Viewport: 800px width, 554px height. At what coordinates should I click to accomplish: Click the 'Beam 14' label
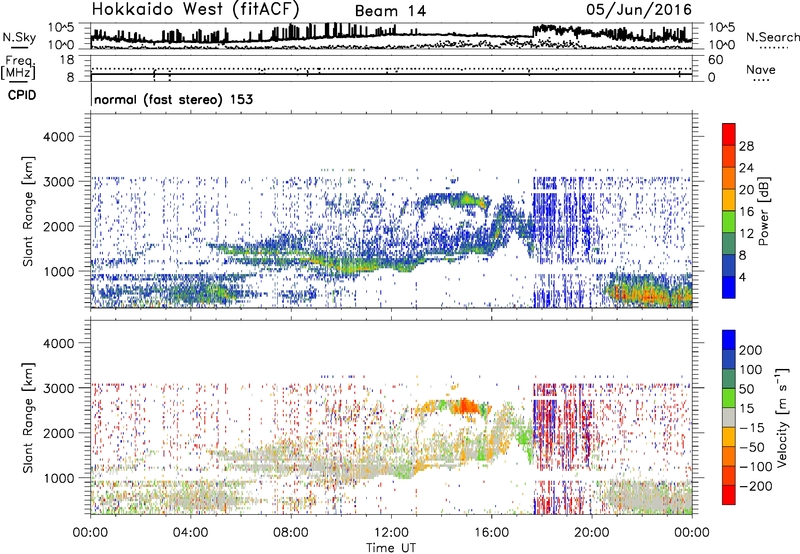pyautogui.click(x=390, y=11)
